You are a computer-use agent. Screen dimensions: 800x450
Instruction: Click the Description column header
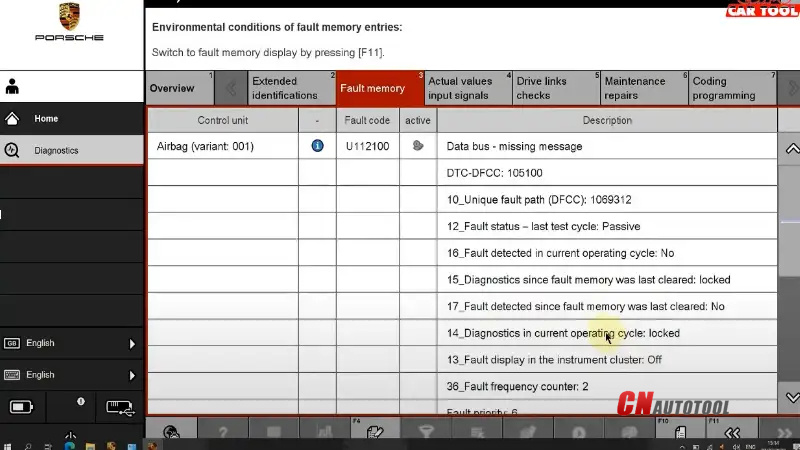click(x=607, y=120)
